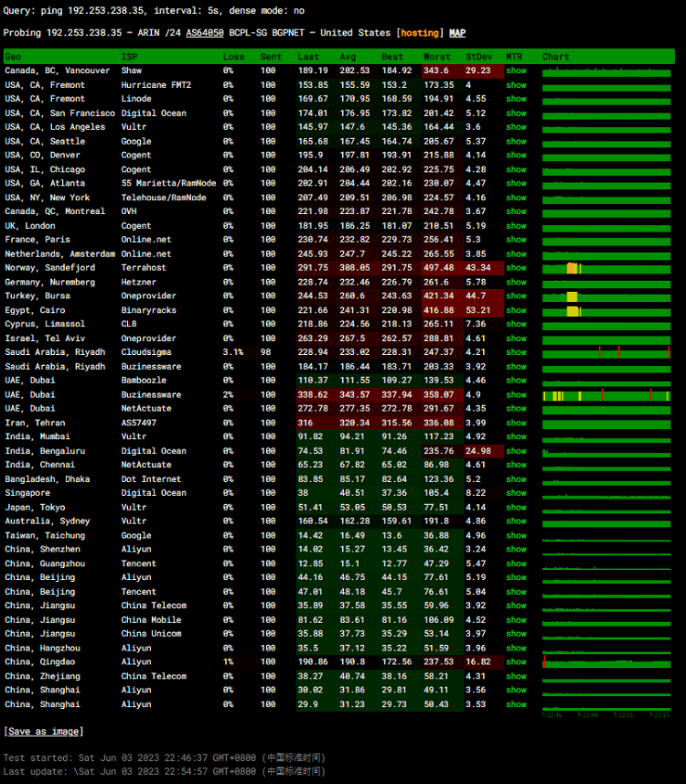Click Save as image link
The height and width of the screenshot is (784, 686).
click(x=44, y=732)
